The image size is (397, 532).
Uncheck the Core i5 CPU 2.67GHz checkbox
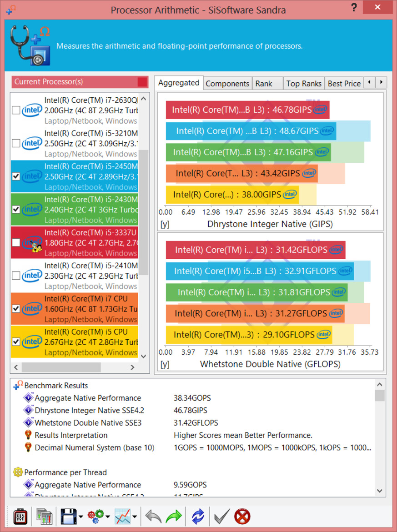(16, 341)
